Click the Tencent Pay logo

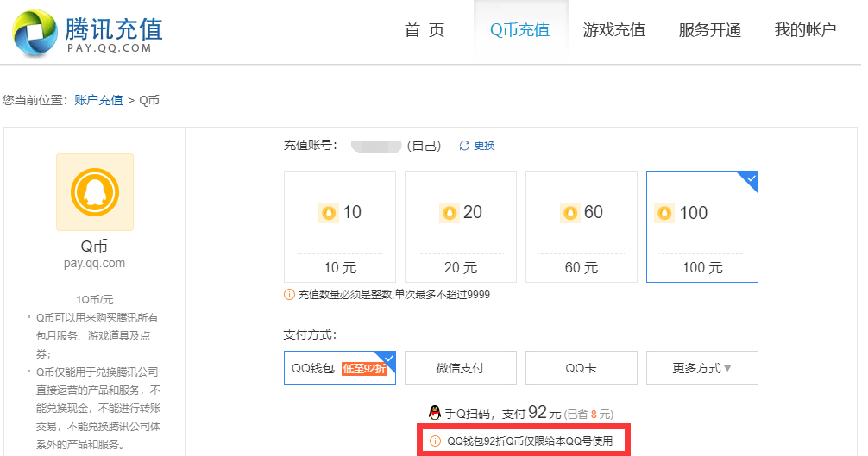click(x=87, y=32)
